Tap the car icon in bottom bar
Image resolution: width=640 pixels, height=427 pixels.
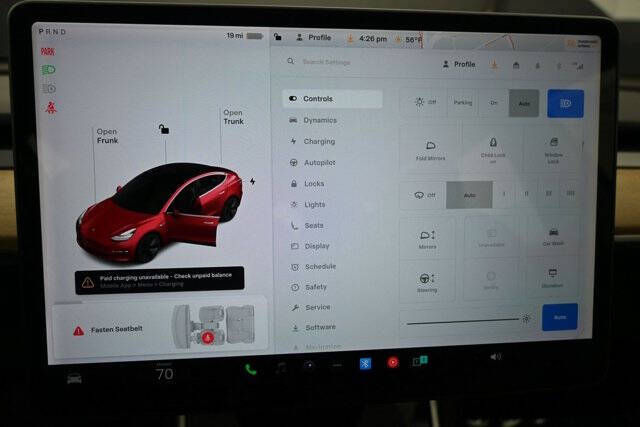click(x=74, y=379)
